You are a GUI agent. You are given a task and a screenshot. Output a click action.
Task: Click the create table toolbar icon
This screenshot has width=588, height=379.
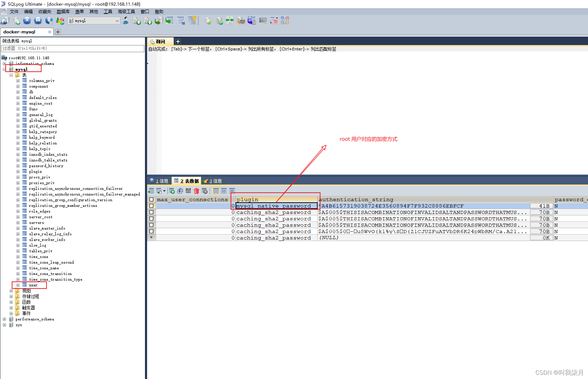tap(181, 21)
